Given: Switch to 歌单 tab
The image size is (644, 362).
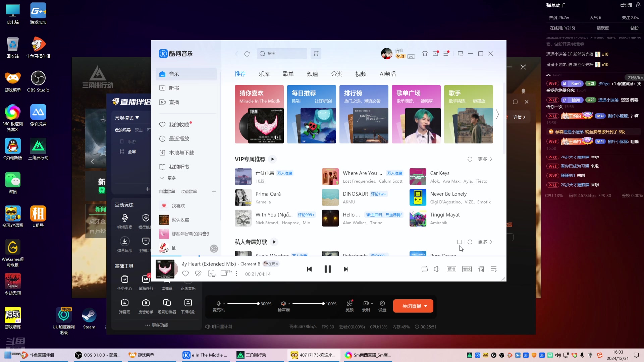Looking at the screenshot, I should click(x=288, y=74).
